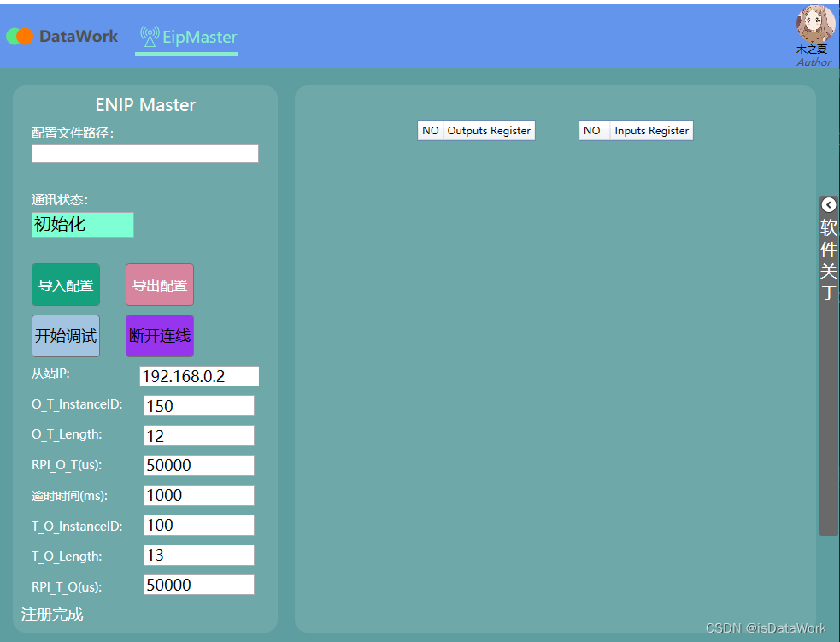Click the Outputs Register column header
The height and width of the screenshot is (642, 840).
[489, 130]
